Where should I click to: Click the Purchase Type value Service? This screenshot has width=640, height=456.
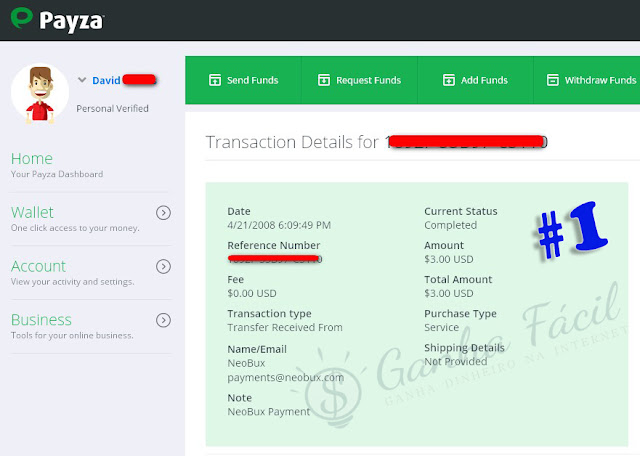[x=442, y=327]
